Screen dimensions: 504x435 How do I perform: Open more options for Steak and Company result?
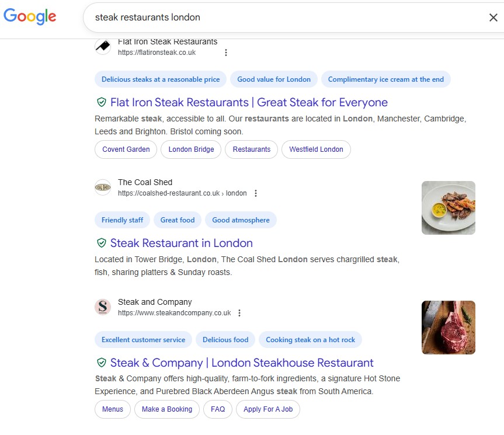tap(239, 313)
